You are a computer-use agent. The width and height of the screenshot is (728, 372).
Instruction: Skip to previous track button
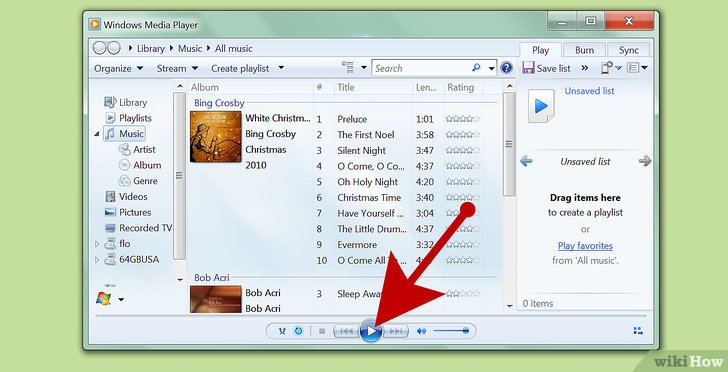346,331
